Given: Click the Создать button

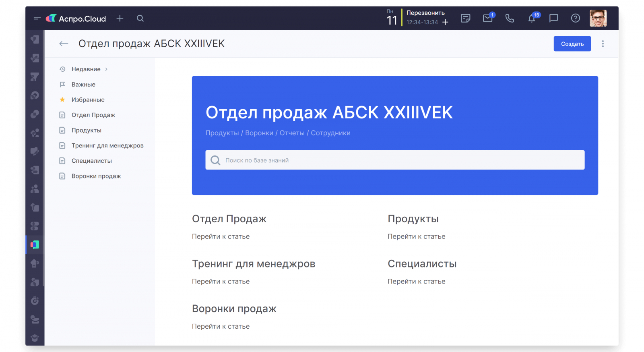Looking at the screenshot, I should coord(572,43).
